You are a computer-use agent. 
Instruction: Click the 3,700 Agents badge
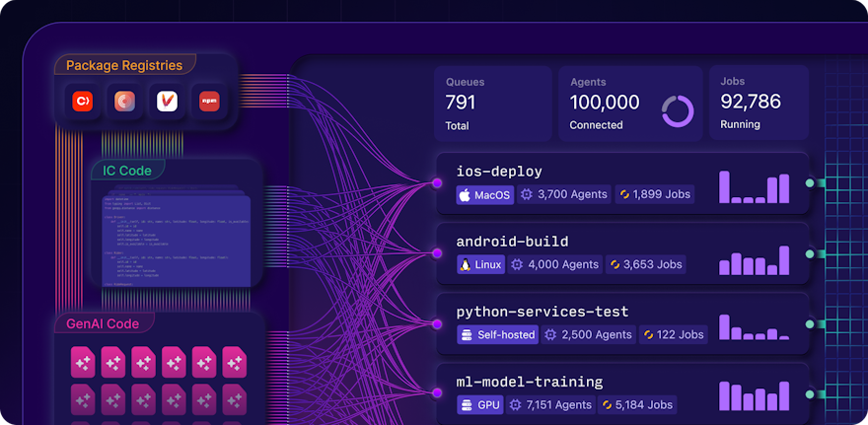click(564, 194)
